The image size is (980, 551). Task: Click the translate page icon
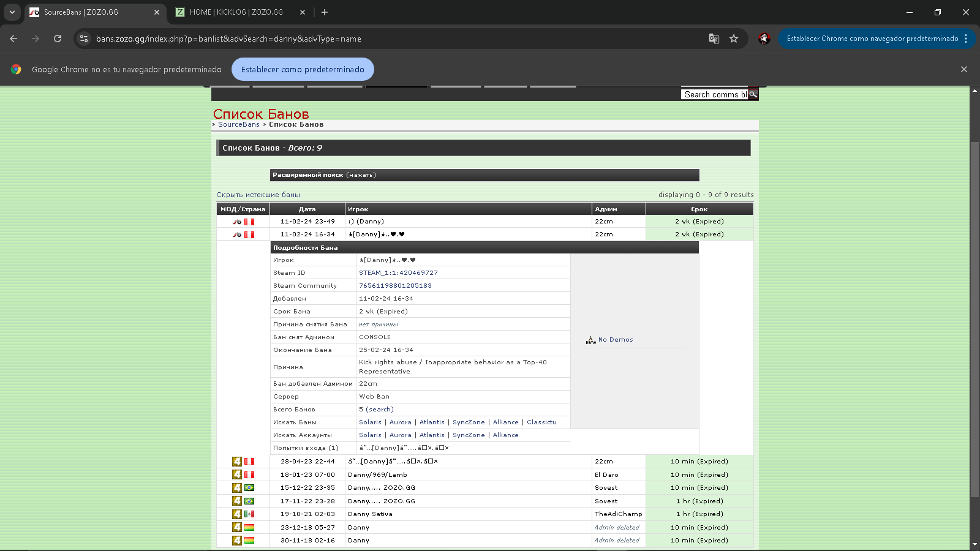pos(714,39)
